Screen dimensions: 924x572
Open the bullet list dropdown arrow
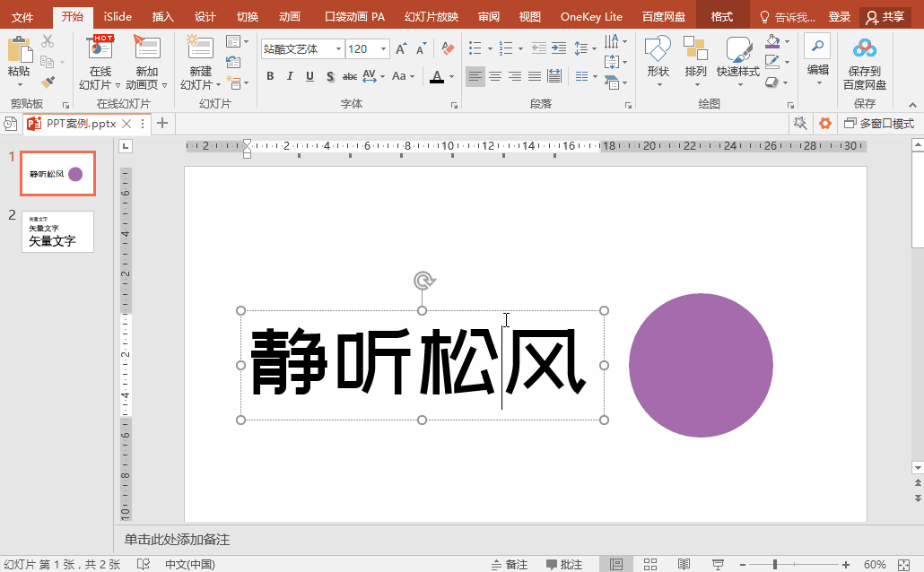[x=491, y=48]
